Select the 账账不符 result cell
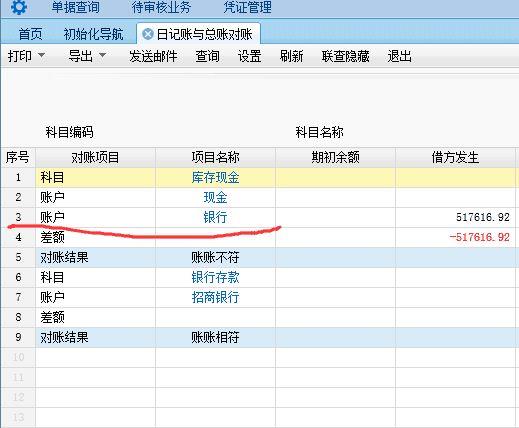Image resolution: width=519 pixels, height=428 pixels. [x=215, y=257]
